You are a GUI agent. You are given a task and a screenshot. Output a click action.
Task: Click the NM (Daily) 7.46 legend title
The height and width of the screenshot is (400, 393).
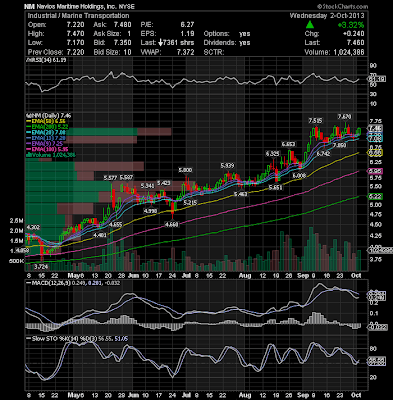pos(48,116)
